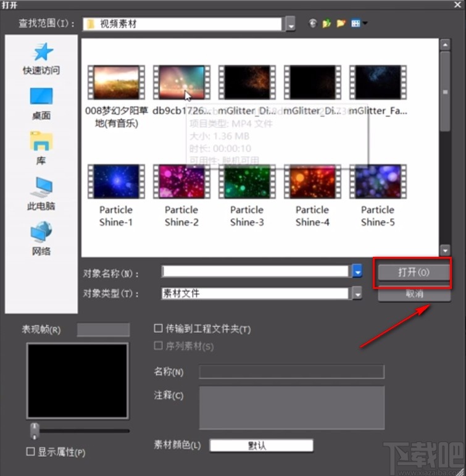Open the 网络 network location

(x=41, y=238)
